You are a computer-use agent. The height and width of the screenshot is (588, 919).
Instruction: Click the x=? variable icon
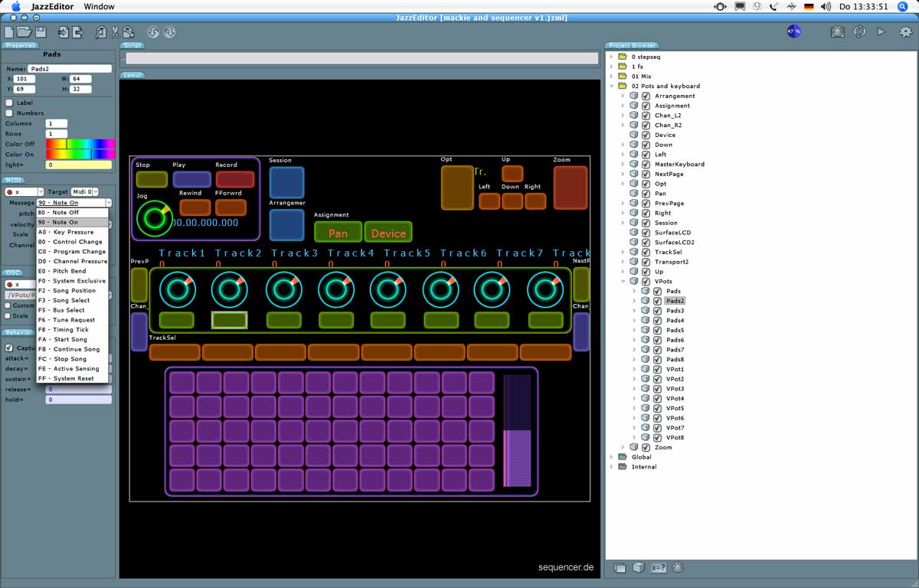[658, 568]
